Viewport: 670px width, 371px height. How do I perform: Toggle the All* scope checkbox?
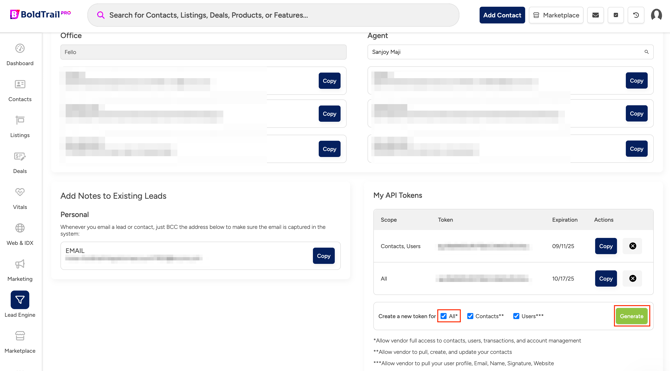click(444, 316)
